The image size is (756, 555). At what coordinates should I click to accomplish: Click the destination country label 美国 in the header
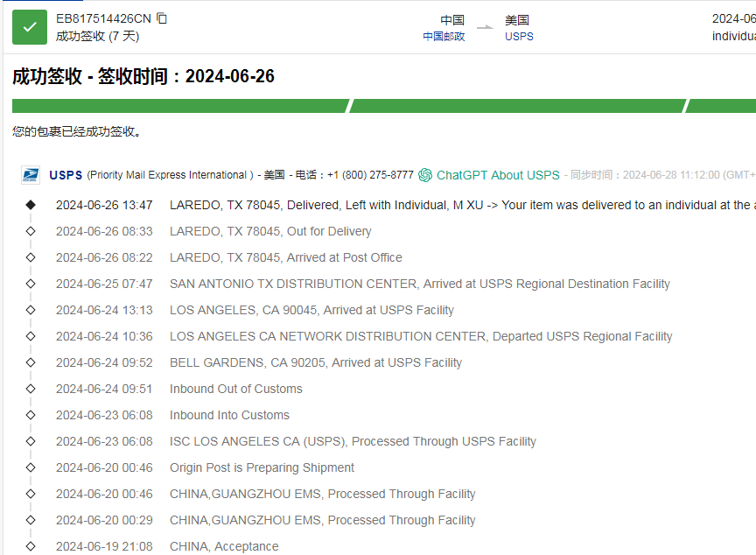[x=517, y=20]
